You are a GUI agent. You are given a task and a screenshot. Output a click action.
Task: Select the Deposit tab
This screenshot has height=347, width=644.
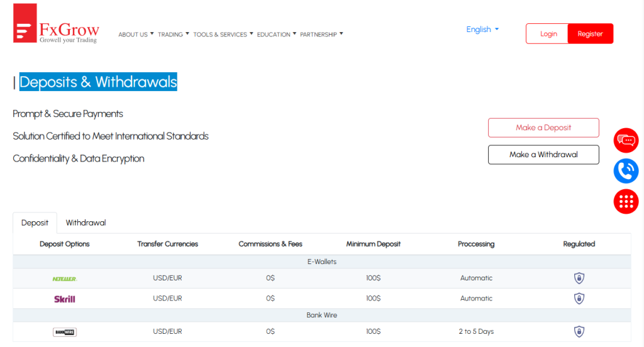pyautogui.click(x=35, y=223)
